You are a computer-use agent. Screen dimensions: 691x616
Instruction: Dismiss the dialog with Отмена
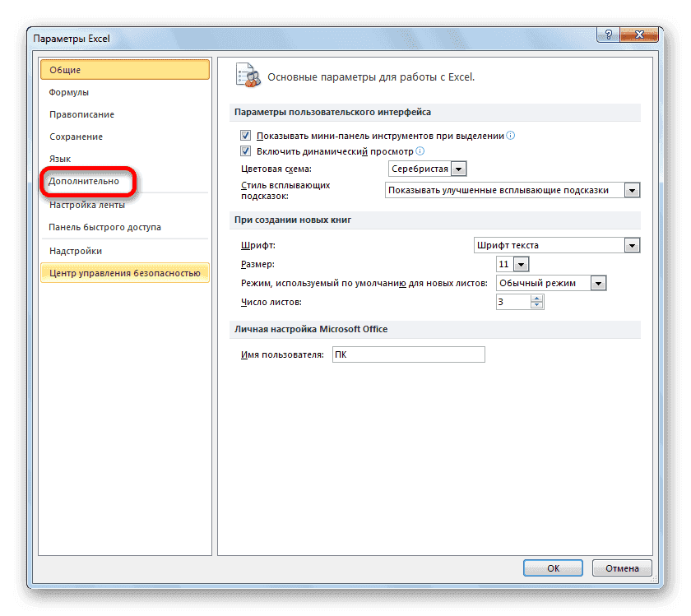pos(622,567)
